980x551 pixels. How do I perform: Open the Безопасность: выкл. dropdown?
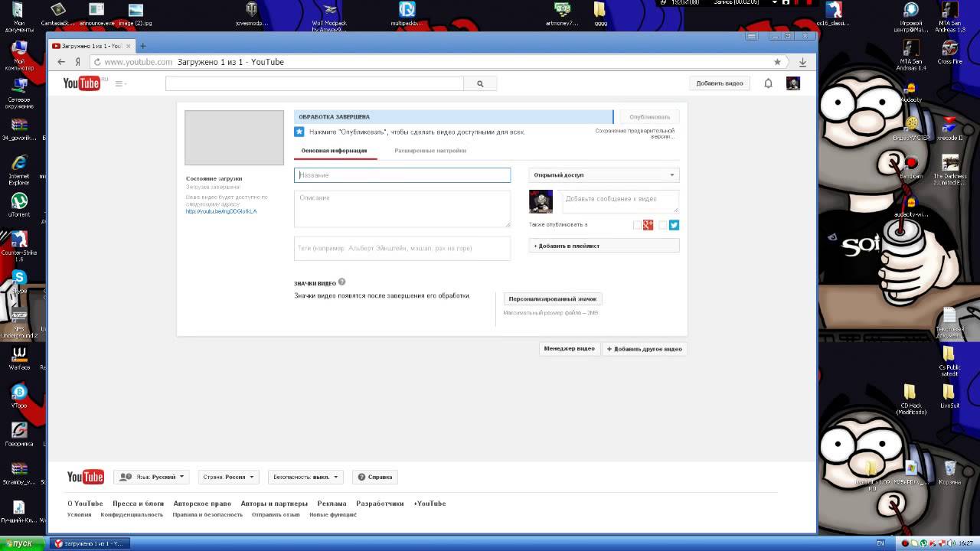[305, 477]
